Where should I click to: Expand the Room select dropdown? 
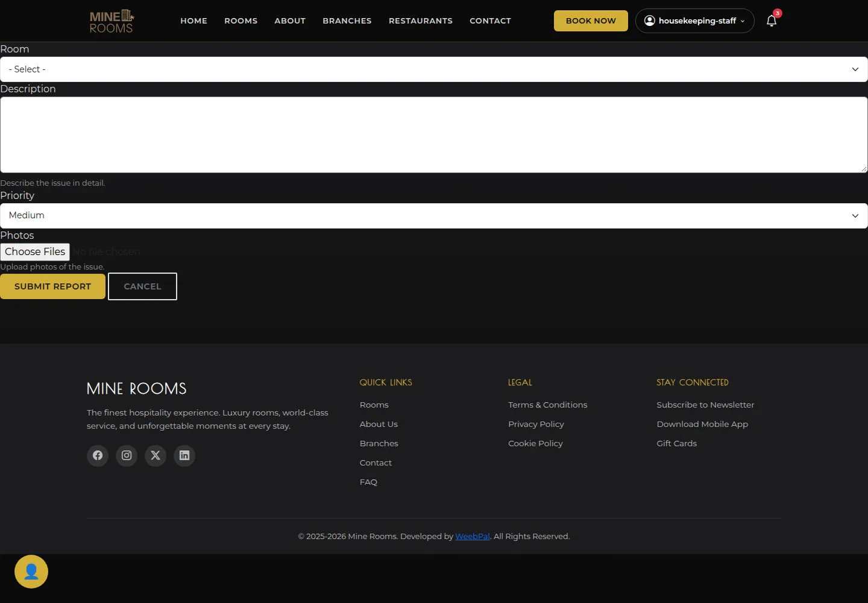434,69
